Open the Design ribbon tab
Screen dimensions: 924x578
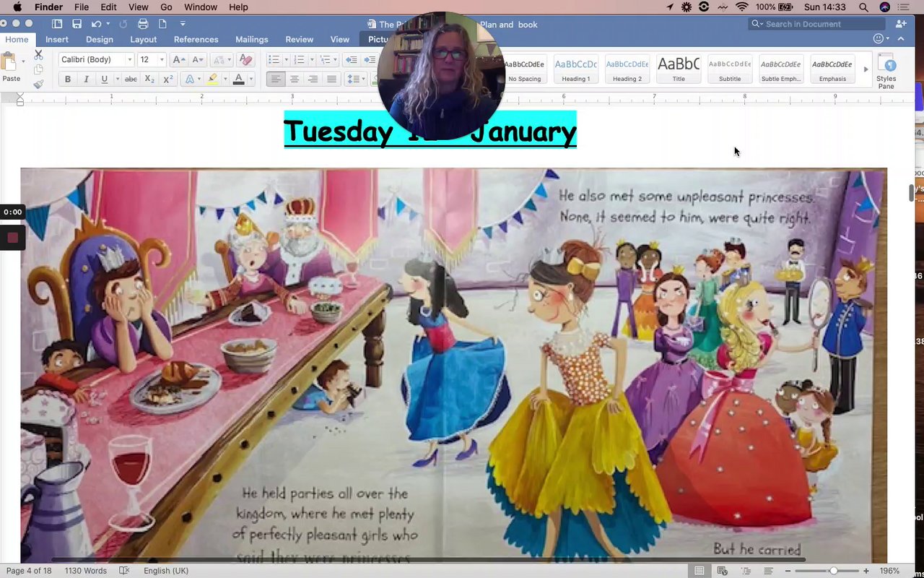100,40
